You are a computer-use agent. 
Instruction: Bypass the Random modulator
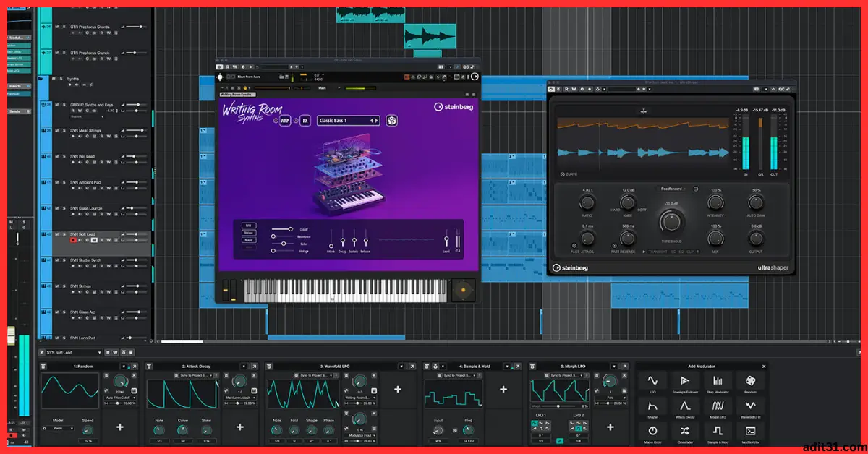tap(44, 367)
